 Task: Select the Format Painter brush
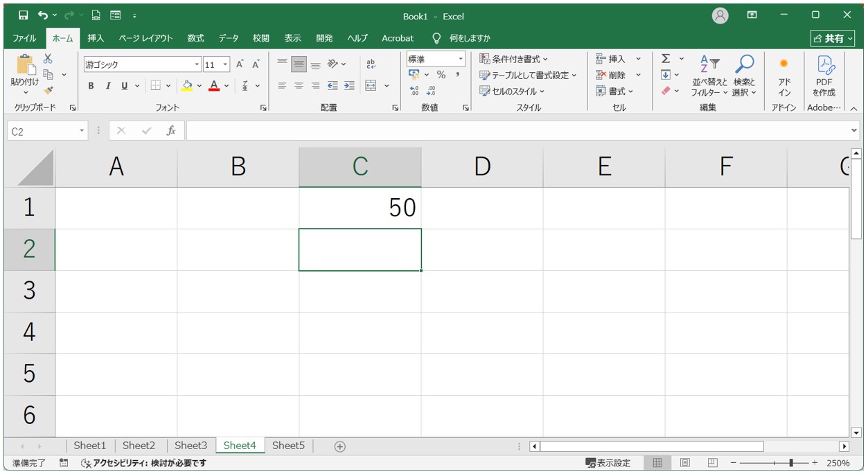tap(48, 89)
